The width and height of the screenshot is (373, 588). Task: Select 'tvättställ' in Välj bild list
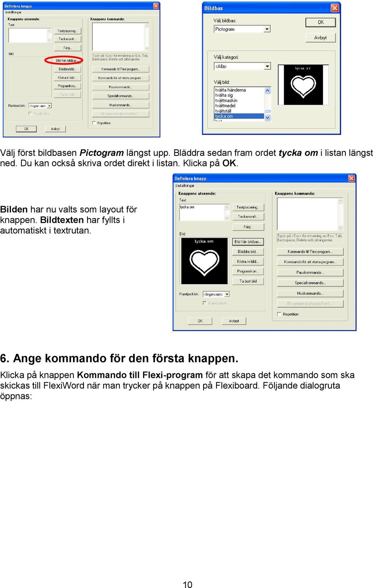click(x=223, y=111)
